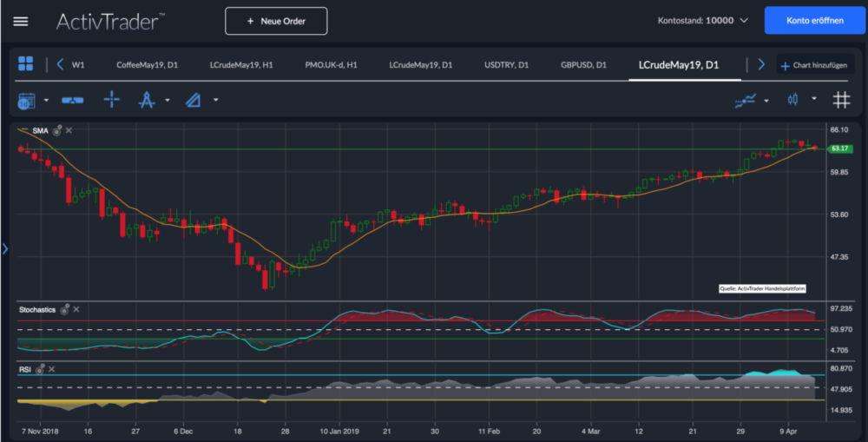
Task: Click the RSI indicator label
Action: point(25,369)
